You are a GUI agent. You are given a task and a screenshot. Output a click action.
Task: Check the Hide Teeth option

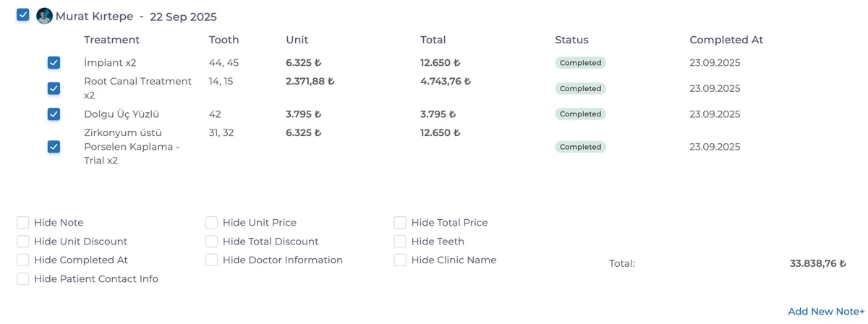(x=400, y=242)
